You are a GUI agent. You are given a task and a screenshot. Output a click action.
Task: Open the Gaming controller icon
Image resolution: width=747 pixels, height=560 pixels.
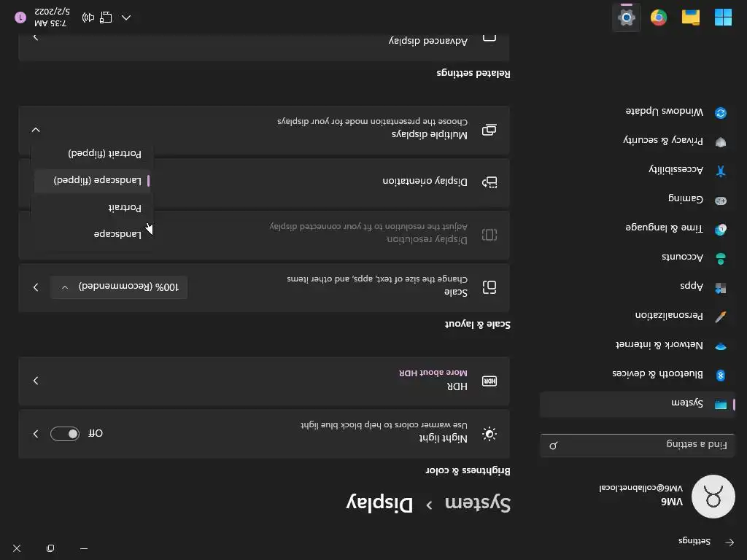tap(720, 201)
